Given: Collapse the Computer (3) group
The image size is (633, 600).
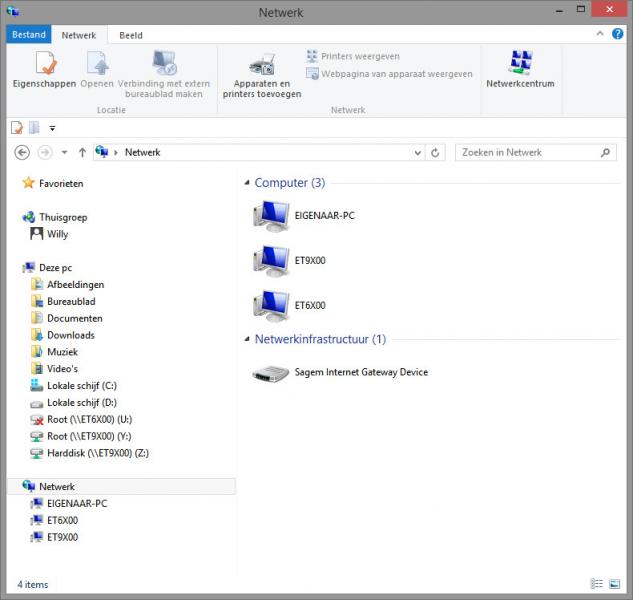Looking at the screenshot, I should (246, 184).
